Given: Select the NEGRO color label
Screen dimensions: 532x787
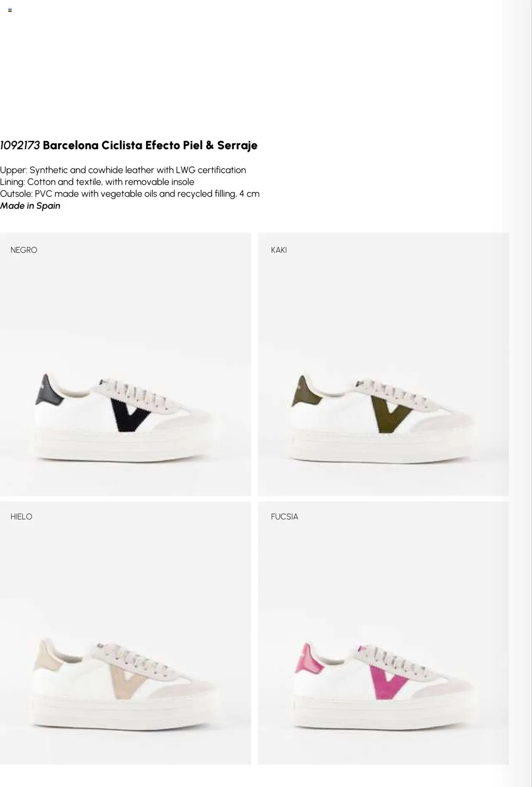Looking at the screenshot, I should coord(24,250).
